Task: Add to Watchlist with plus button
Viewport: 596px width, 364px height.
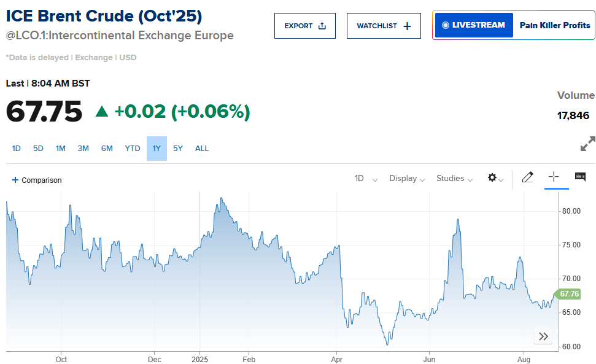Action: click(x=407, y=26)
